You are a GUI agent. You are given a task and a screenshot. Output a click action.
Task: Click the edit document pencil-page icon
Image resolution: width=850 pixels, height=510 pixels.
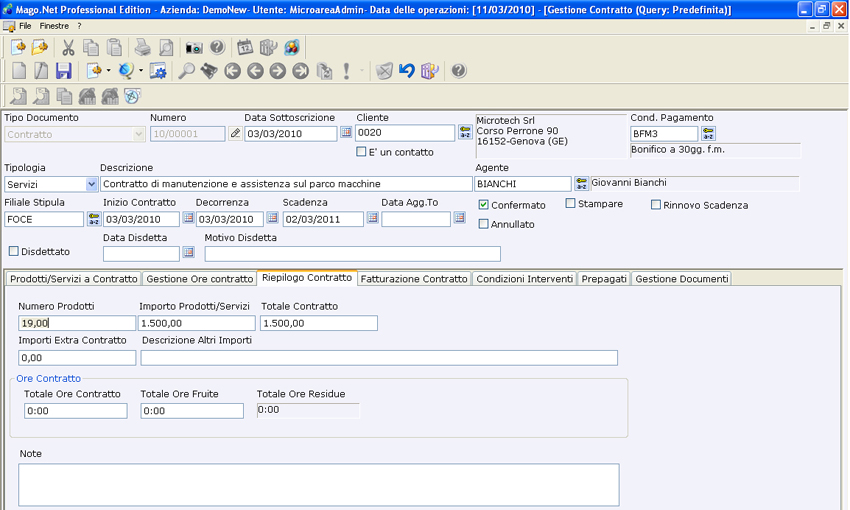click(41, 70)
